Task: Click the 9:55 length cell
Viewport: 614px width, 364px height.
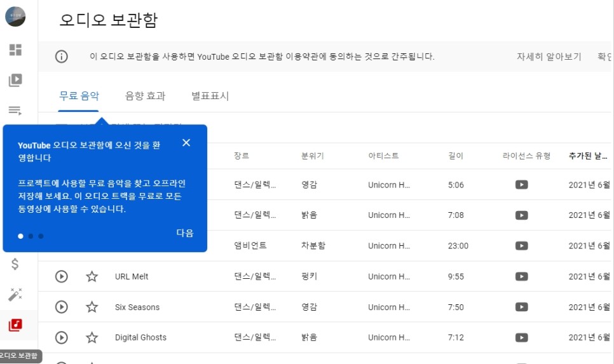Action: coord(456,276)
